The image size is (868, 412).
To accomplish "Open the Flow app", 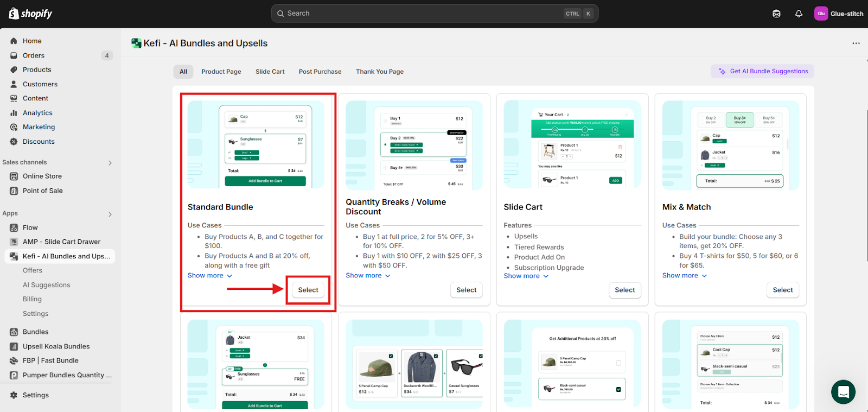I will click(30, 227).
